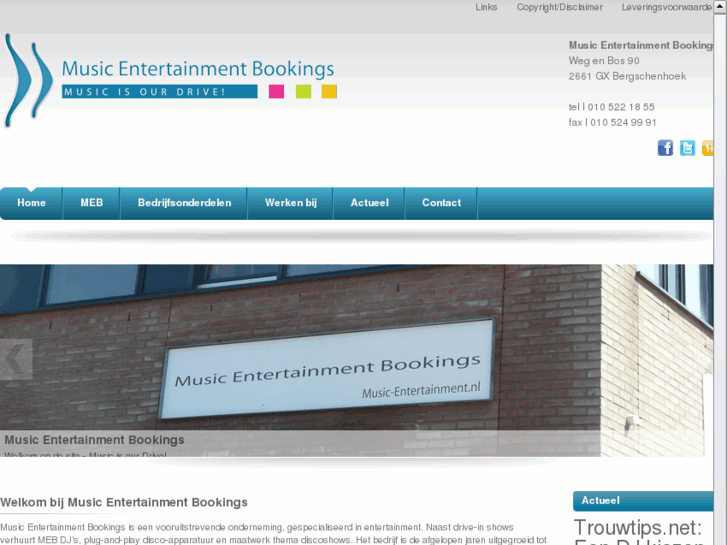Follow the Links top navigation link
This screenshot has height=545, width=727.
pos(486,7)
